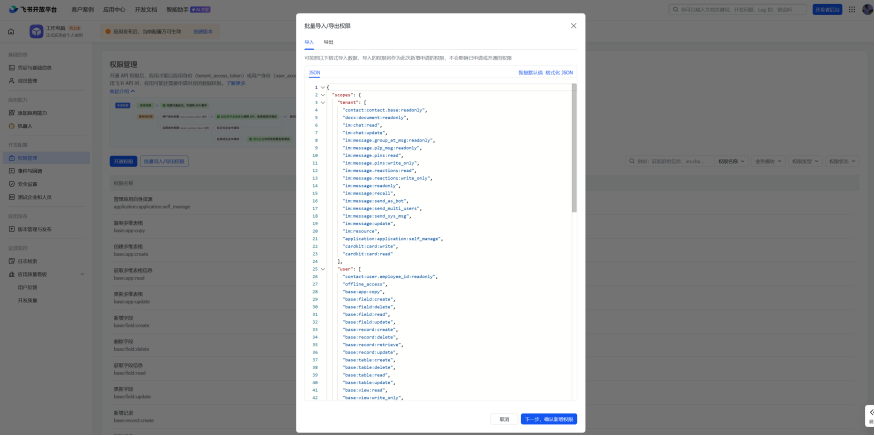Image resolution: width=875 pixels, height=436 pixels.
Task: Click the 安全设置 shield icon in the sidebar
Action: (x=12, y=184)
